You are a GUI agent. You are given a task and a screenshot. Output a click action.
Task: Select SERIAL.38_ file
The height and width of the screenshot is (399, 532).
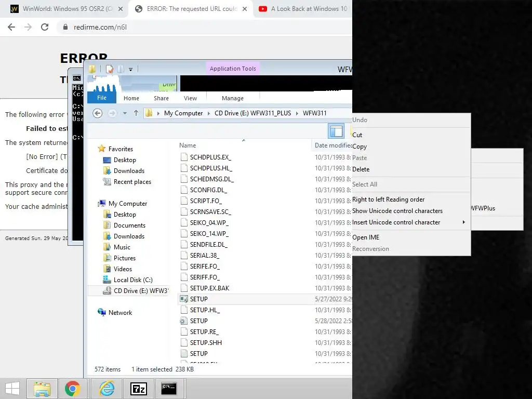pos(204,255)
